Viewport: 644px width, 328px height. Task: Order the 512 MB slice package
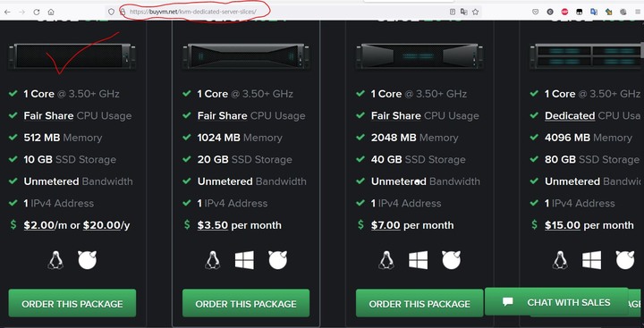(72, 303)
